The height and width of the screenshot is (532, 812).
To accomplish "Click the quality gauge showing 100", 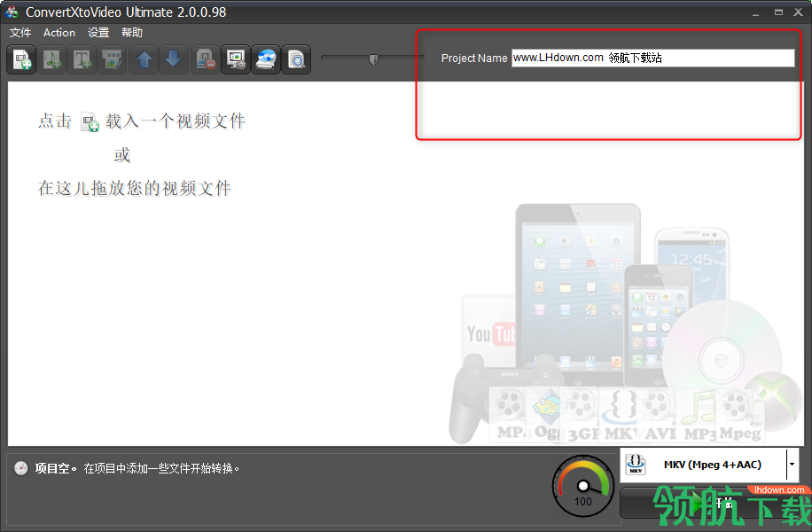I will tap(583, 486).
